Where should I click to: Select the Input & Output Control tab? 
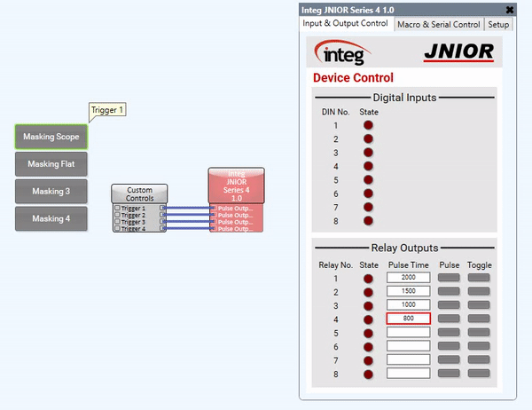tap(345, 23)
